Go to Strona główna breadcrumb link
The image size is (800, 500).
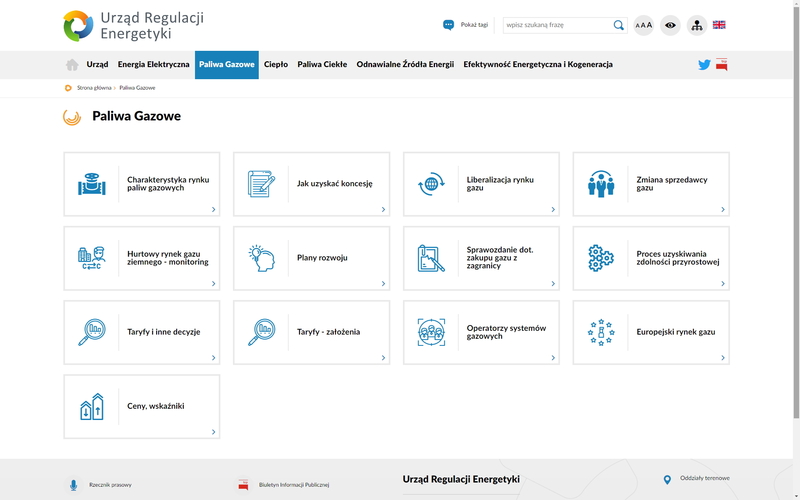(94, 88)
